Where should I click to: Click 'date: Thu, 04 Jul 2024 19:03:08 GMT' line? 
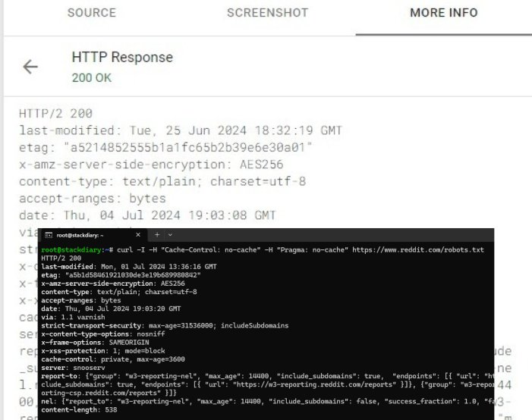coord(147,215)
